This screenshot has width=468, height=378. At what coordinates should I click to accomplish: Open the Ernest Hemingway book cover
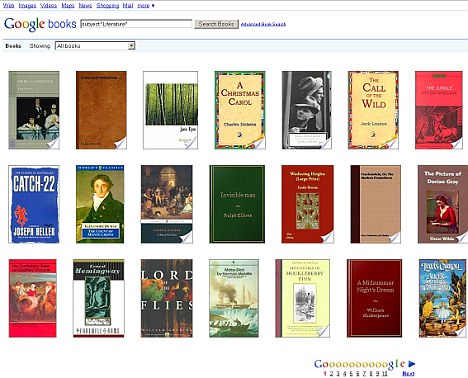[x=99, y=298]
